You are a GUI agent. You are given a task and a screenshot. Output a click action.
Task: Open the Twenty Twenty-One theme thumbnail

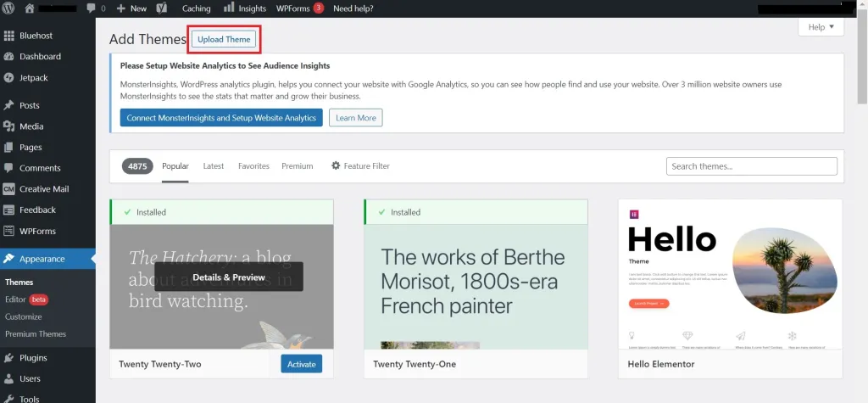tap(476, 287)
